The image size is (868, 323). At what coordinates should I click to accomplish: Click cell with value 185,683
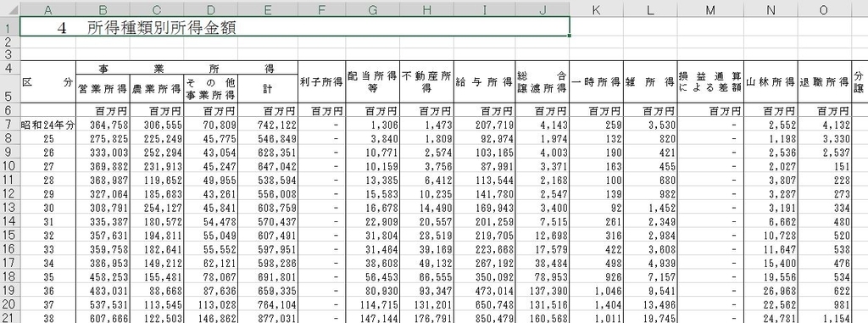[157, 192]
